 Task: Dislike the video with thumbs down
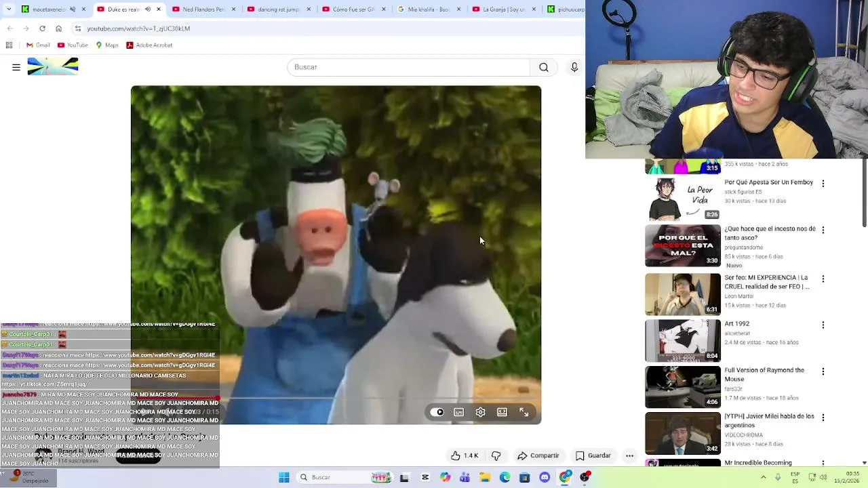pyautogui.click(x=496, y=455)
